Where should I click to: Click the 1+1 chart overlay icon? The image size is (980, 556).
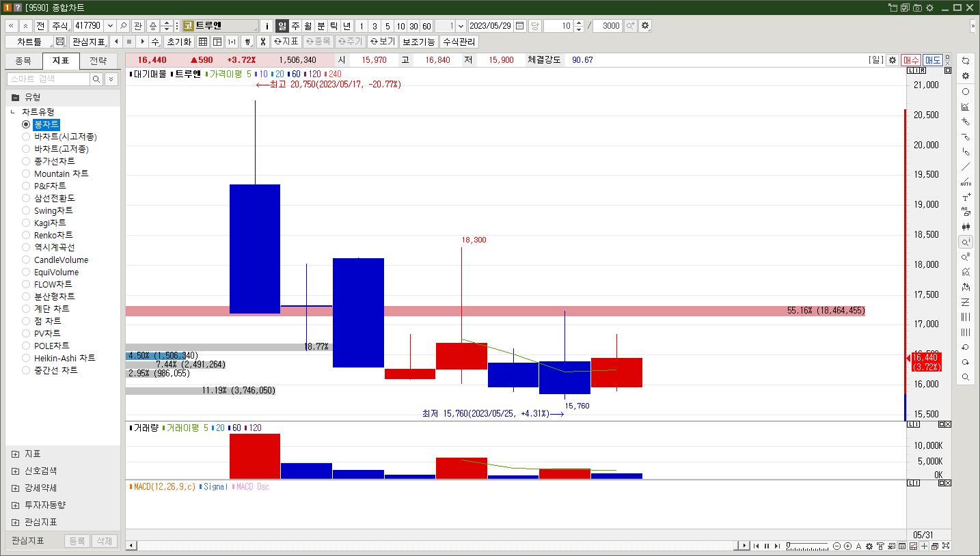(232, 42)
